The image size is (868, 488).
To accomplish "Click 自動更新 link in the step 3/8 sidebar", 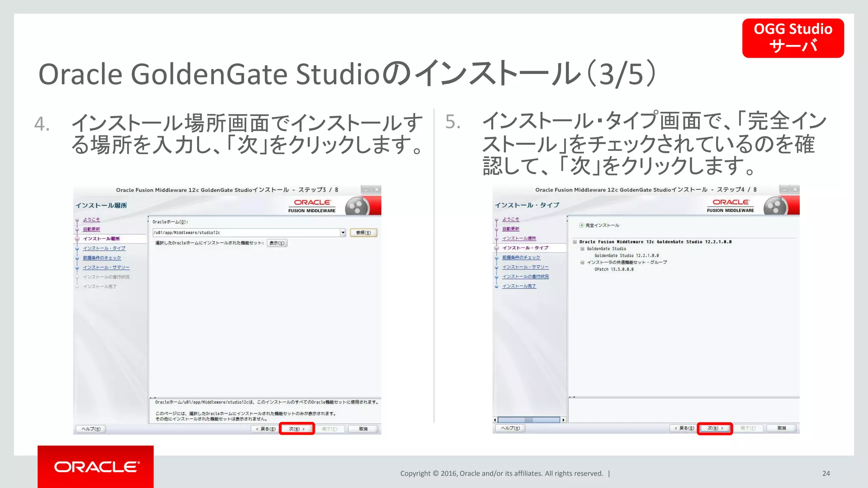I will click(x=91, y=229).
